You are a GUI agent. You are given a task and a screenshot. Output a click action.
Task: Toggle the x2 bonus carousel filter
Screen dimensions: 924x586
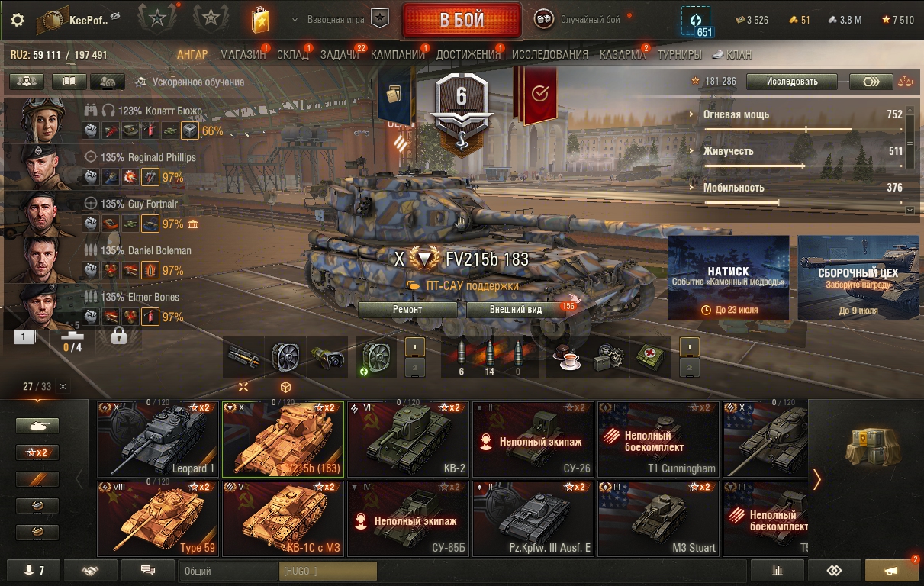[37, 452]
